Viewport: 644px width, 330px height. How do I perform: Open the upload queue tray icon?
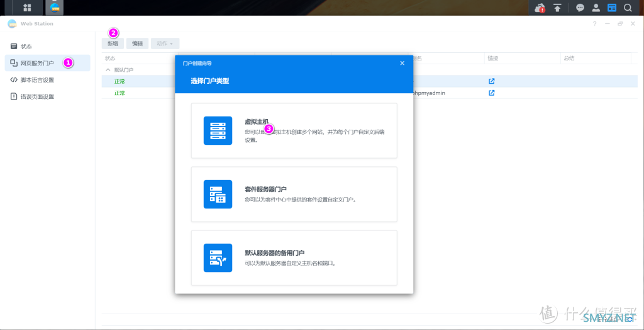pyautogui.click(x=557, y=8)
